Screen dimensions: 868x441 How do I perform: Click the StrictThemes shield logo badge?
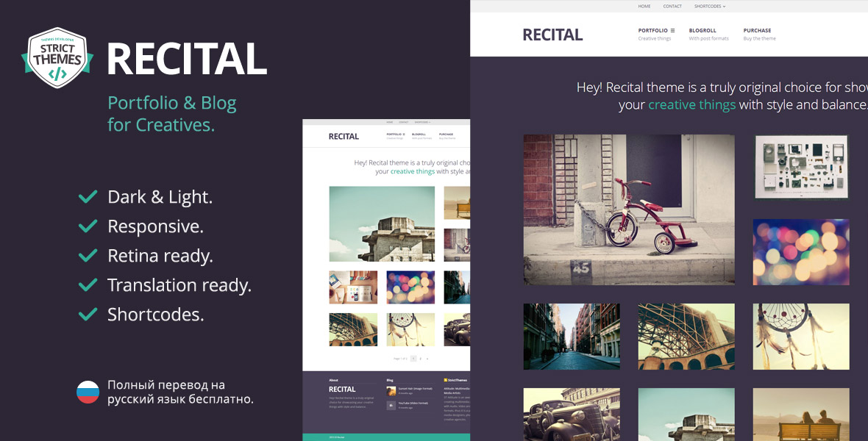pyautogui.click(x=57, y=57)
